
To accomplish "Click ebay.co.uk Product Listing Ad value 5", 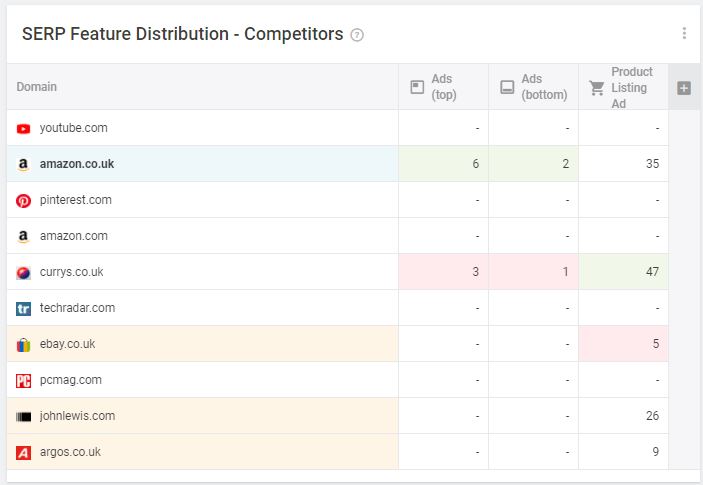I will pos(655,344).
